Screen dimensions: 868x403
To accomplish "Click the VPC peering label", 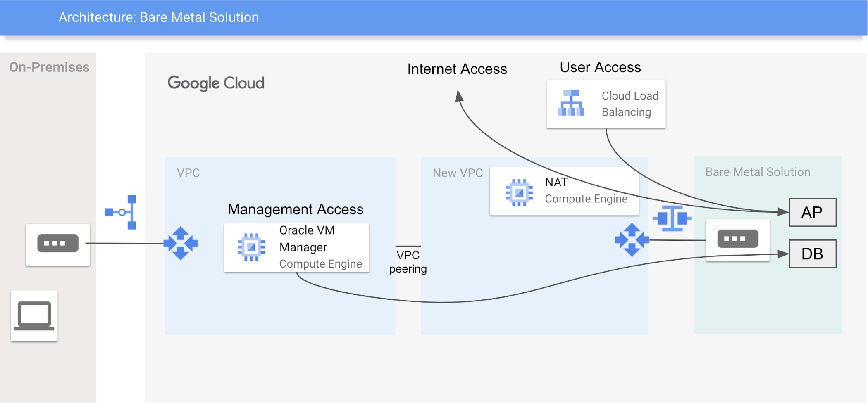I will 408,262.
